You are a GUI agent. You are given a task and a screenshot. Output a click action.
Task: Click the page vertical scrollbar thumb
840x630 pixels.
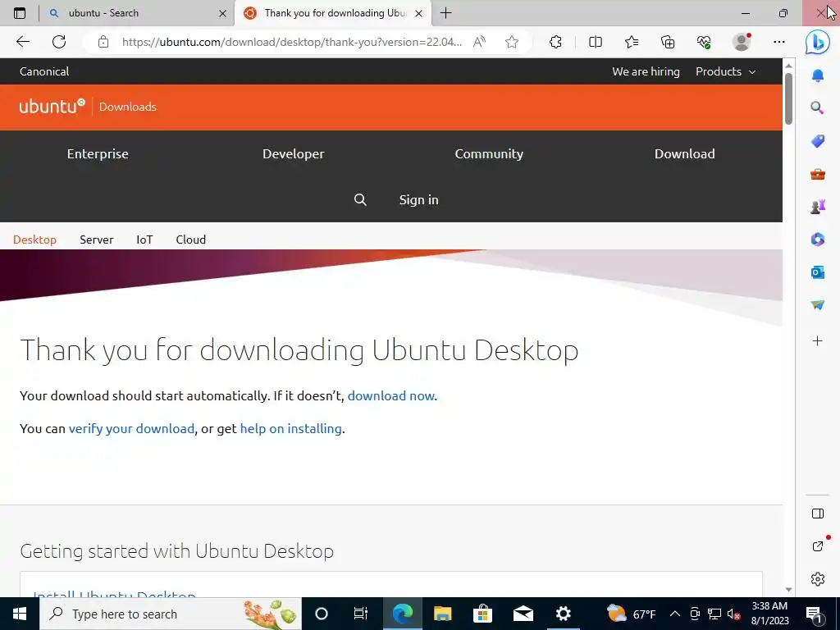(x=788, y=98)
